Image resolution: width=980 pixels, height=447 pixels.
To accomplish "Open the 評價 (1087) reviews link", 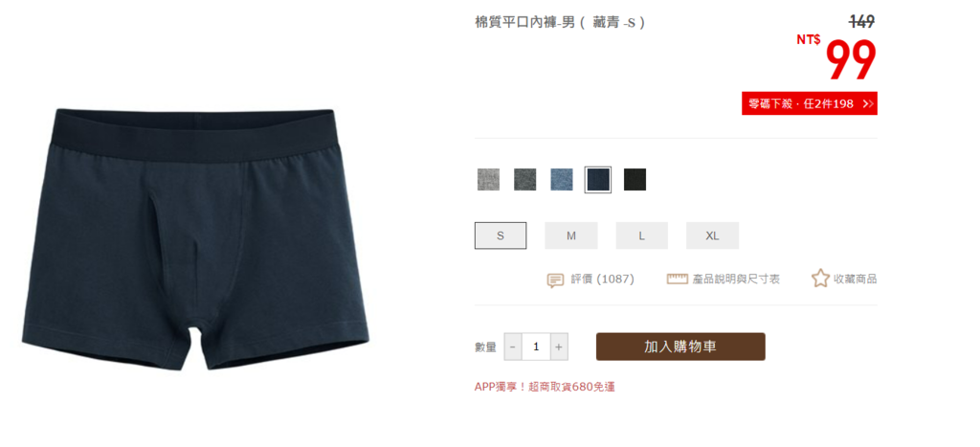I will click(x=602, y=279).
